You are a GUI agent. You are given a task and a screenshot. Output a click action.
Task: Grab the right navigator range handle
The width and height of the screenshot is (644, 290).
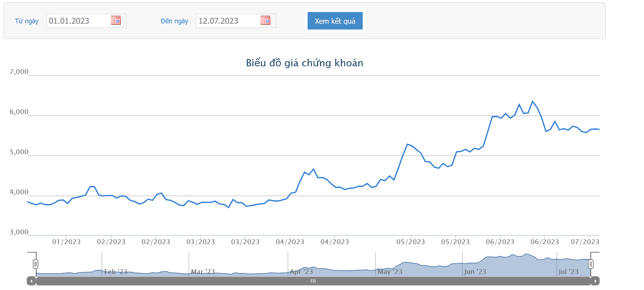[x=591, y=264]
